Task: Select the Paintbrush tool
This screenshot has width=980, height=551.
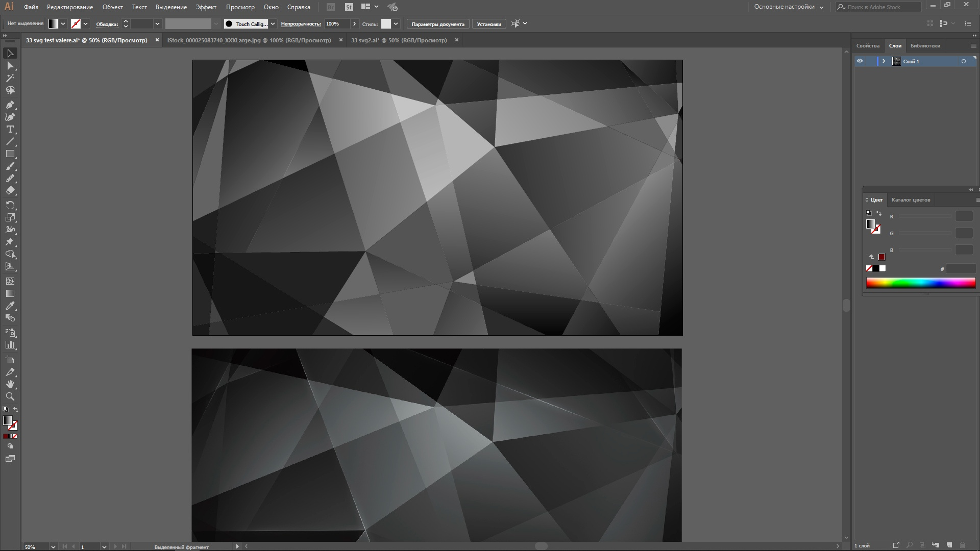Action: (10, 166)
